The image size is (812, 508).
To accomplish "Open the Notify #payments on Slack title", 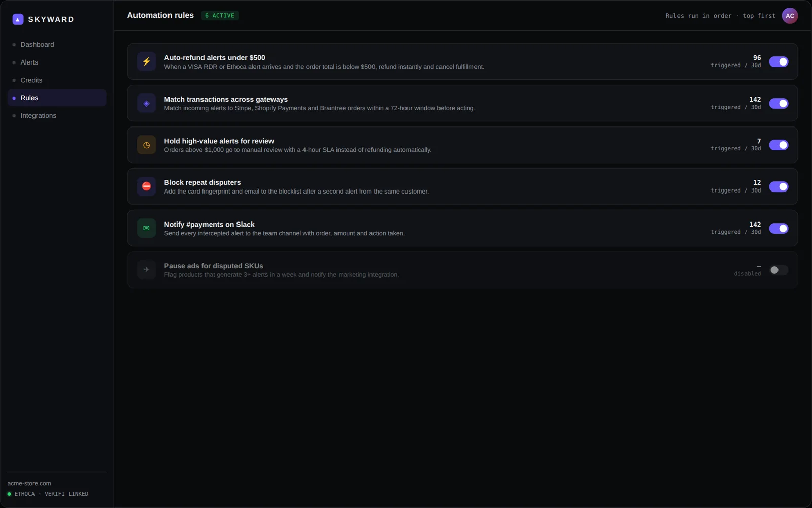I will click(x=209, y=224).
